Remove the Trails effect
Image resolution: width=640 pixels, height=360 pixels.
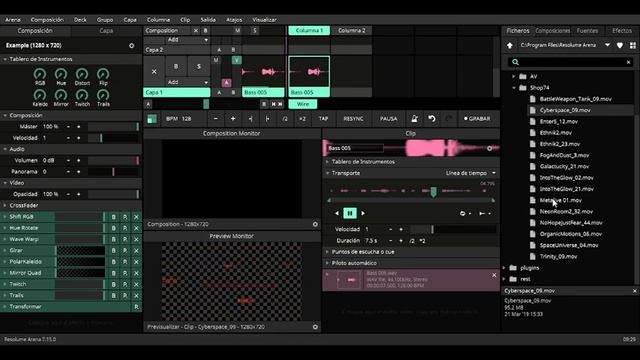[x=136, y=295]
